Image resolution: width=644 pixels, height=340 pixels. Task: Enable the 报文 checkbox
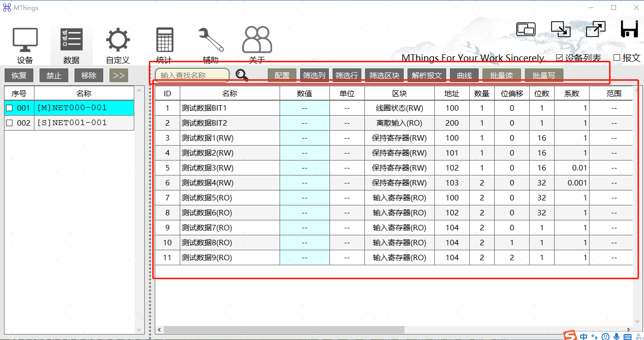[x=617, y=58]
